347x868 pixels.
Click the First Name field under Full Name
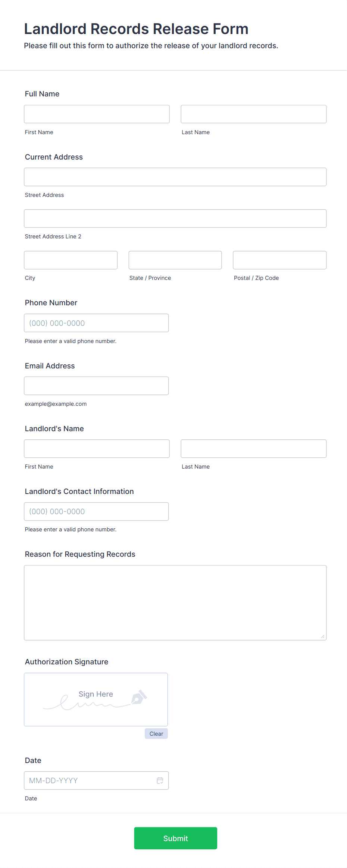[x=96, y=114]
